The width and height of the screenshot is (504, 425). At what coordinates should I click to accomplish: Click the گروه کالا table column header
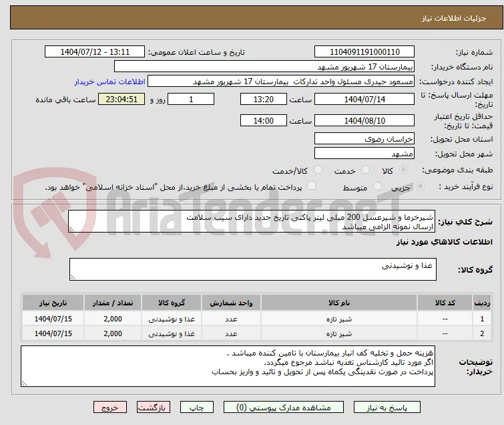(x=172, y=303)
